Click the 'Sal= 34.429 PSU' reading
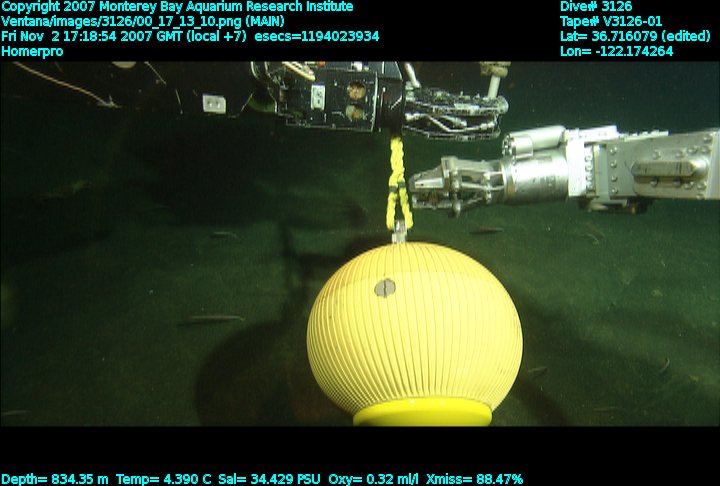The image size is (720, 486). [x=270, y=479]
